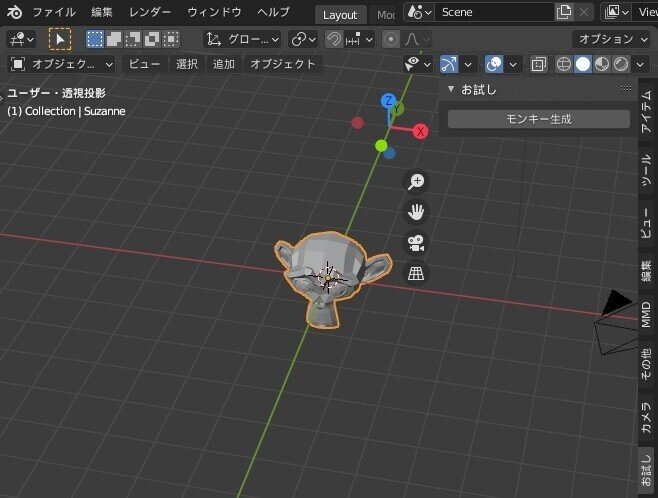Switch to solid shading
The height and width of the screenshot is (498, 658).
pyautogui.click(x=583, y=64)
